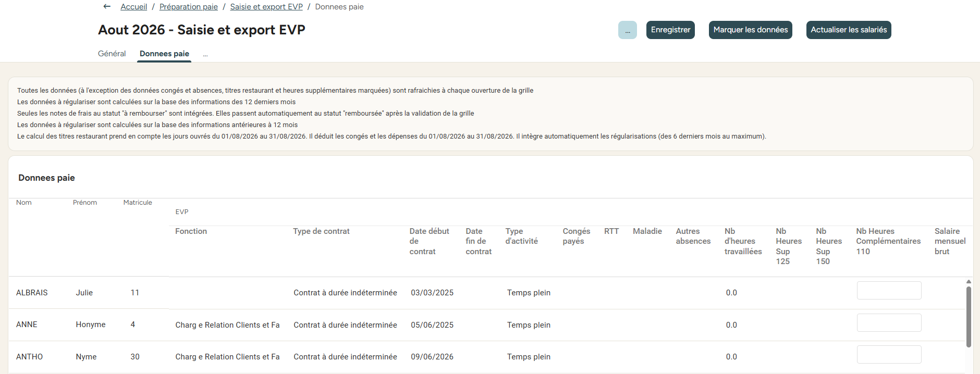Click matricule 11 cell
The image size is (980, 374).
(x=135, y=293)
